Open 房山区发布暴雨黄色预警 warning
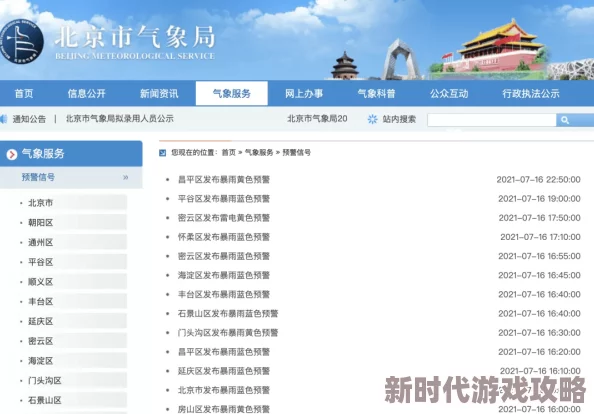594x414 pixels. point(224,409)
